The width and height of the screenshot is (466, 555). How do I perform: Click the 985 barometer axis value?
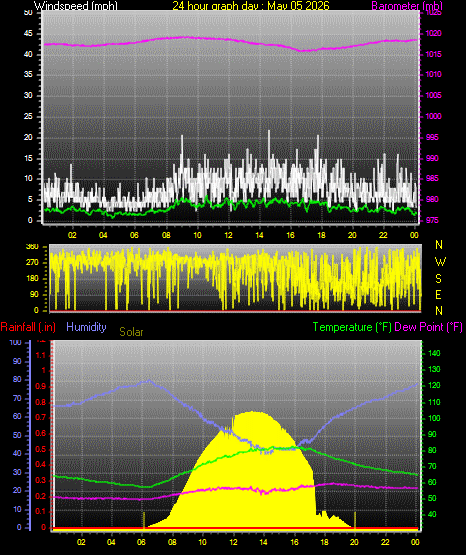[x=432, y=178]
